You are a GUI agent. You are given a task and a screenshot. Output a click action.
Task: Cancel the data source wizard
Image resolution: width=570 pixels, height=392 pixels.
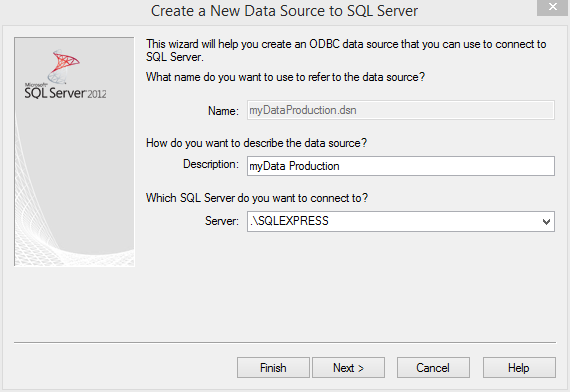[433, 368]
